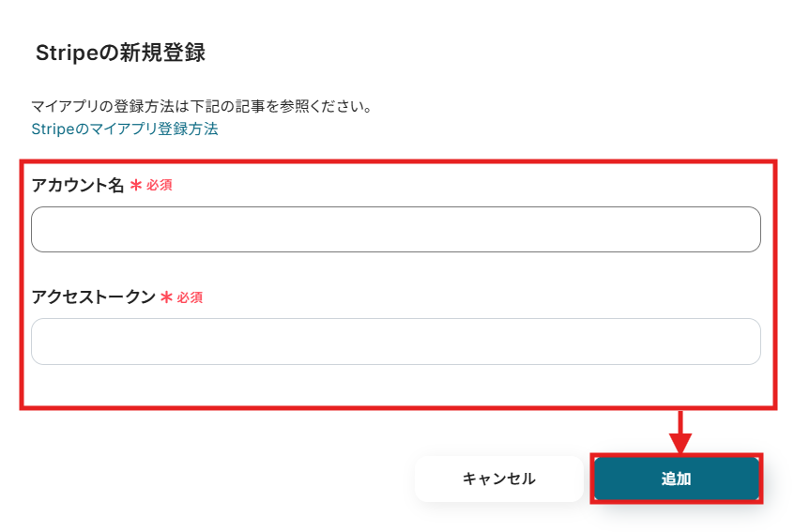Click the Stripeの新規登録 dialog heading
Viewport: 794px width, 532px height.
(120, 53)
